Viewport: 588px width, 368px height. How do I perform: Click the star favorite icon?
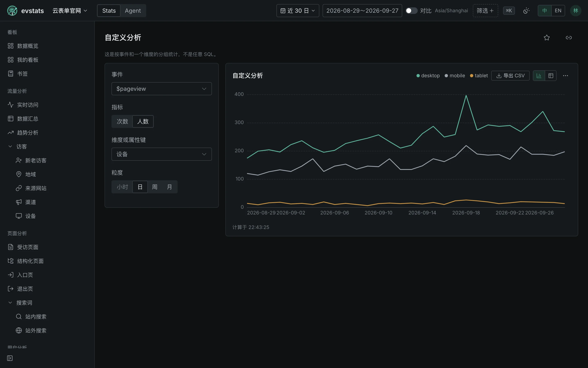point(547,37)
